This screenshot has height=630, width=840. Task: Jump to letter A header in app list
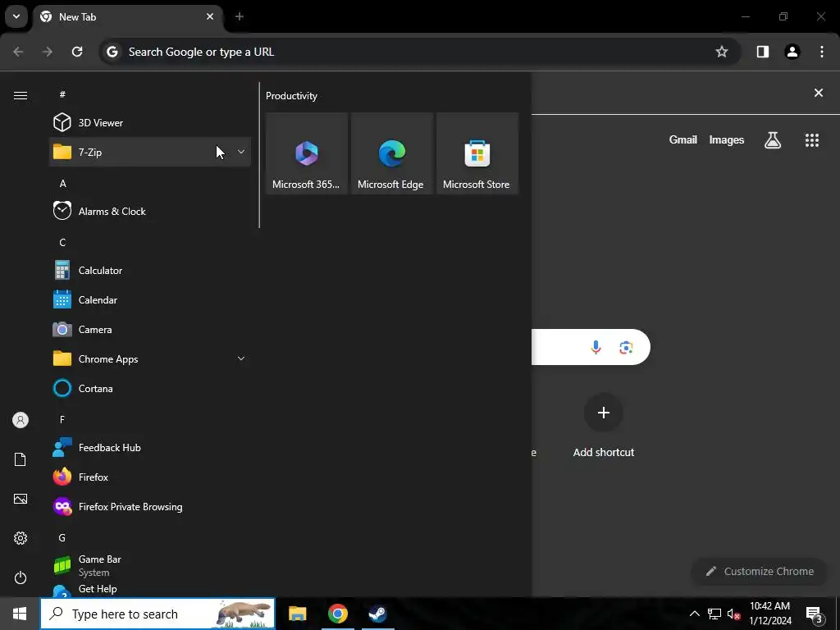pos(62,183)
